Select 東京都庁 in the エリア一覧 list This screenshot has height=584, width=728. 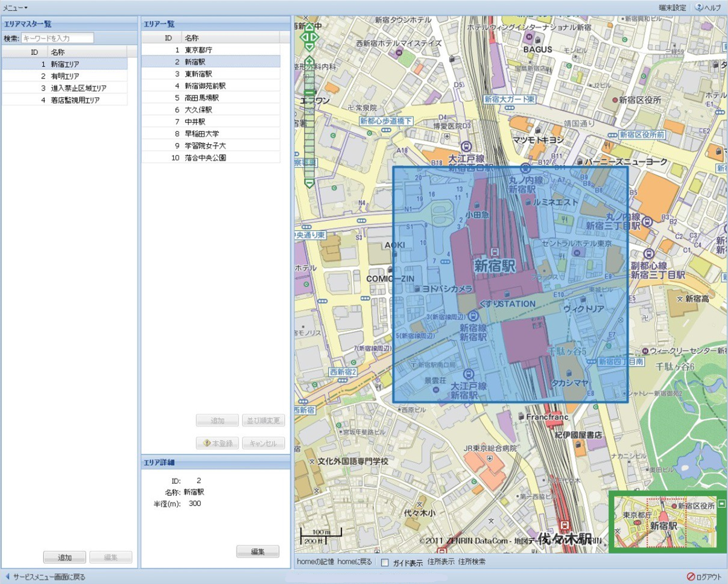tap(211, 49)
